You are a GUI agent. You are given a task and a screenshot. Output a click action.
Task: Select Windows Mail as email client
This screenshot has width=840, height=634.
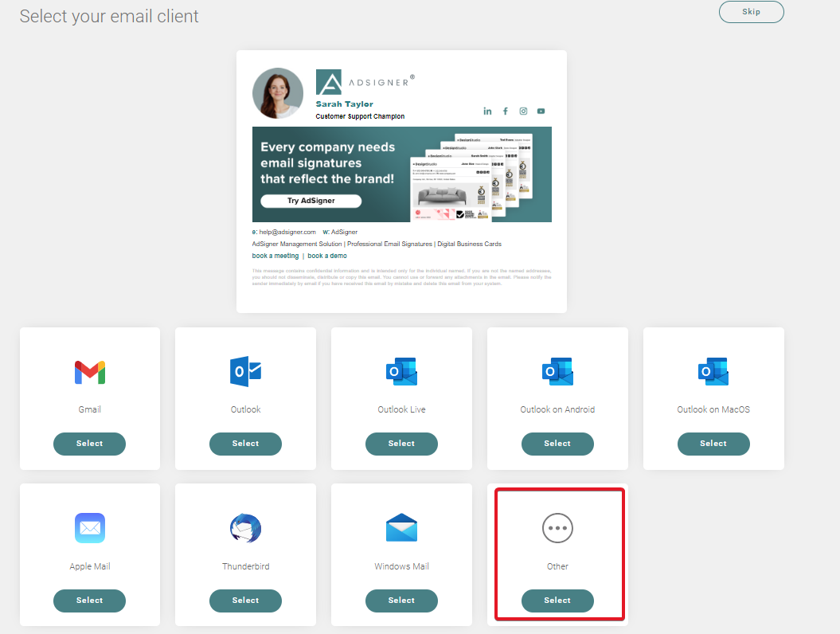(x=401, y=601)
